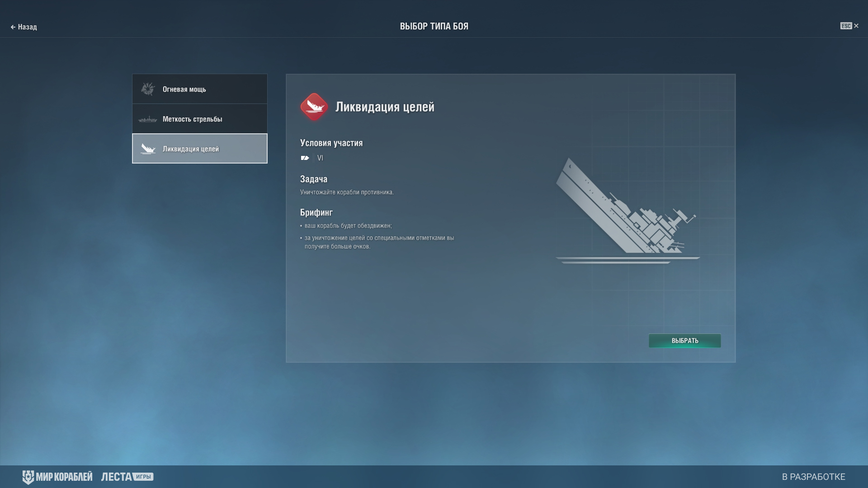The image size is (868, 488).
Task: Click the Мир Кораблей logo
Action: click(57, 477)
